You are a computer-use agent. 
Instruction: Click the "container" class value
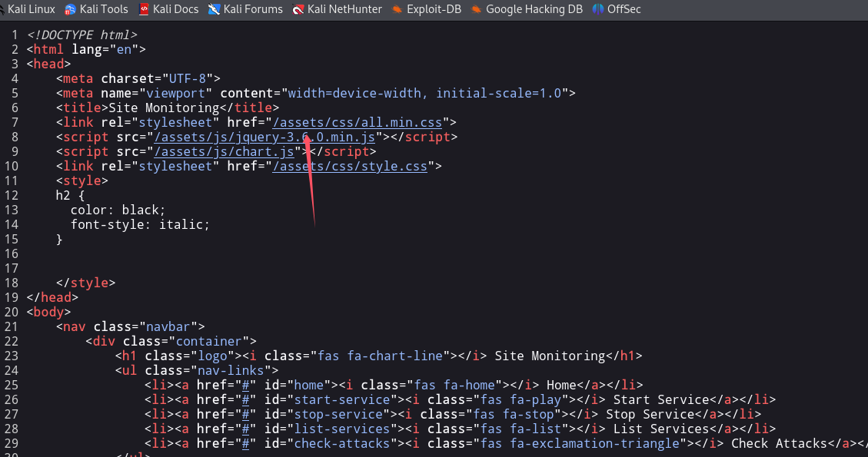coord(208,341)
